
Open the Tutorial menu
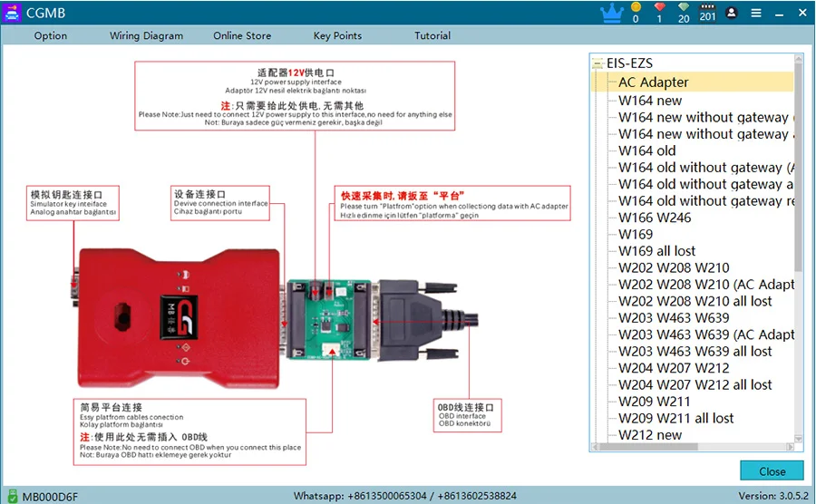click(432, 36)
